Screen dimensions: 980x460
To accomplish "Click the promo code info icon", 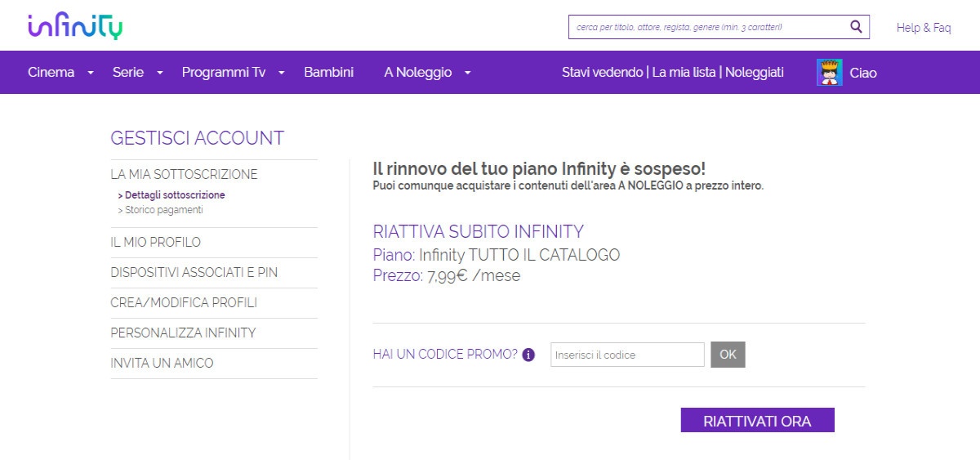I will click(x=528, y=355).
